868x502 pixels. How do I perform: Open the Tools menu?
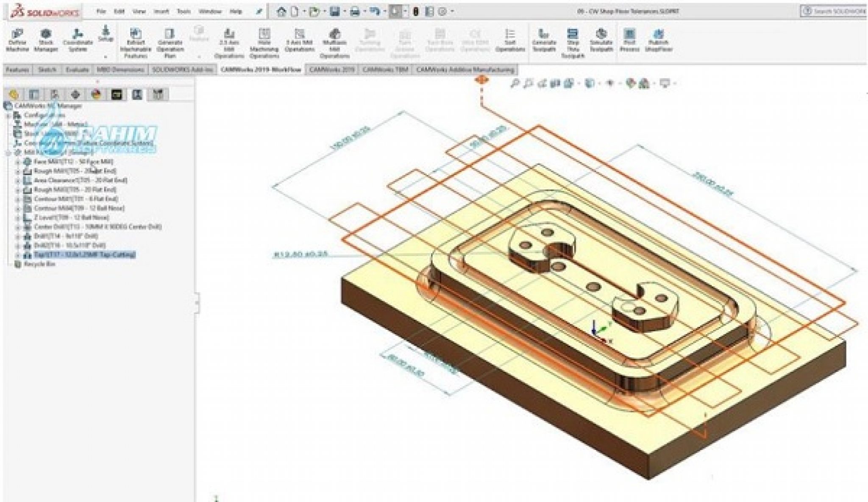click(184, 12)
